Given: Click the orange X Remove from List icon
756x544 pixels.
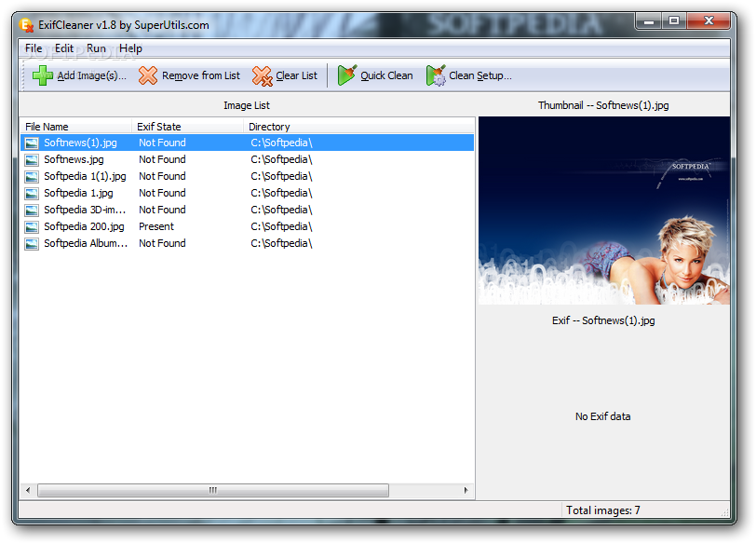Looking at the screenshot, I should tap(148, 75).
